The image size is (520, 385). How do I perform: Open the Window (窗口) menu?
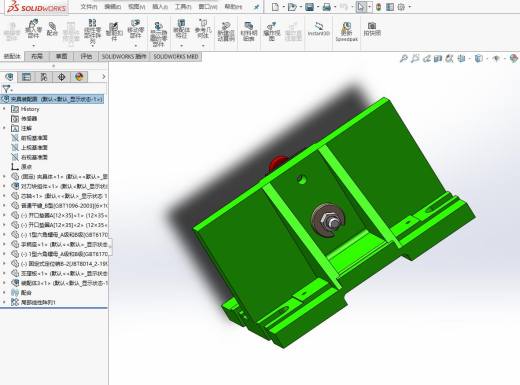pyautogui.click(x=208, y=7)
